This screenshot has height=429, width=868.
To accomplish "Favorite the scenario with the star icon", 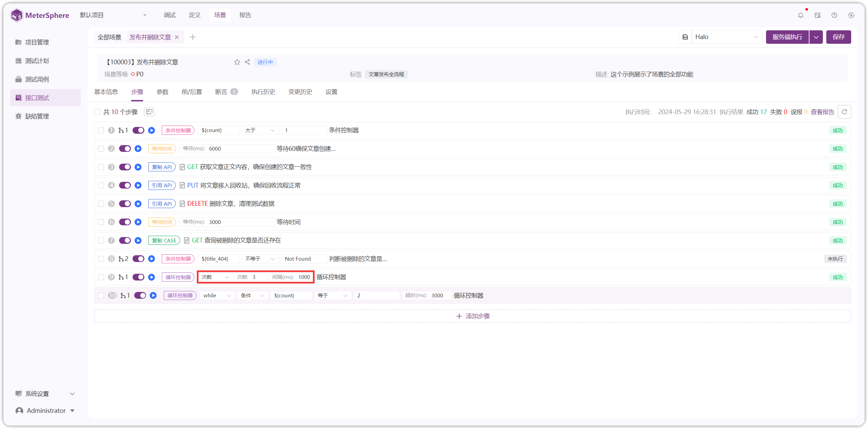I will (x=237, y=62).
